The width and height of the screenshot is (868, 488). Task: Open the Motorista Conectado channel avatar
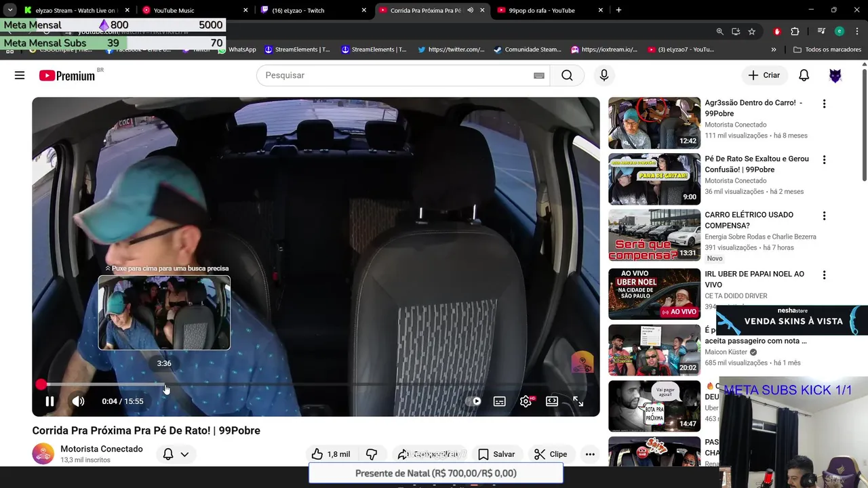click(x=43, y=453)
